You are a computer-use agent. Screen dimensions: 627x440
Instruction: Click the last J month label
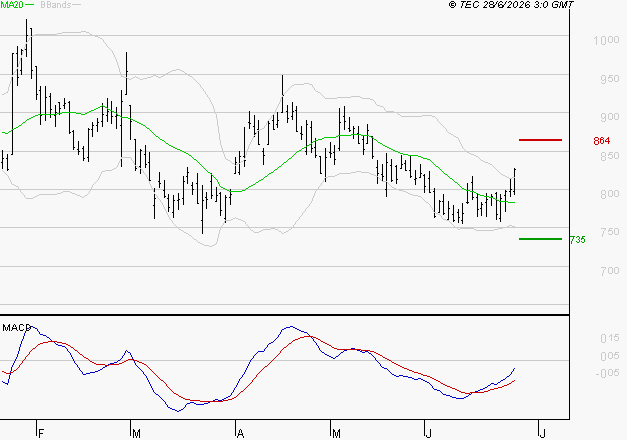(542, 434)
